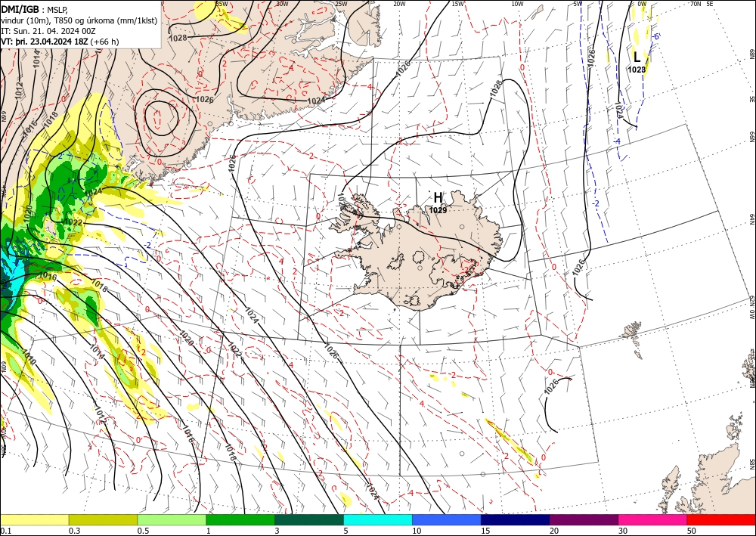
Task: Pick the light green 0.5–1 legend swatch
Action: (172, 519)
